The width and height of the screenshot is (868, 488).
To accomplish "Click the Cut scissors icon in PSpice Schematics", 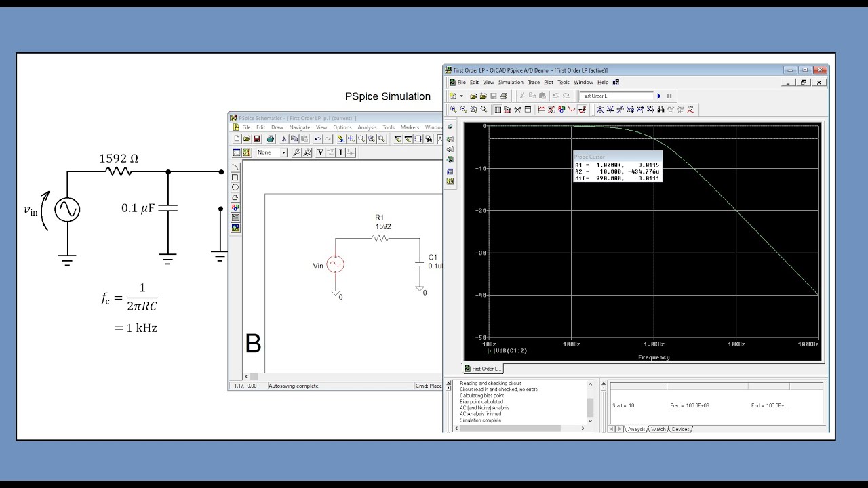I will tap(284, 139).
